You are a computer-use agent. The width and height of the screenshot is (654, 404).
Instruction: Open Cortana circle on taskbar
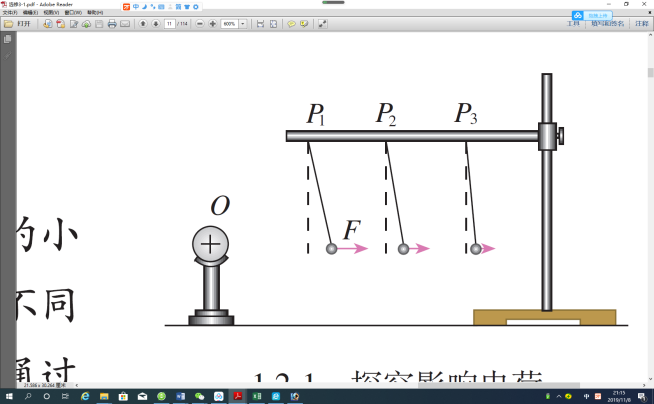(47, 396)
